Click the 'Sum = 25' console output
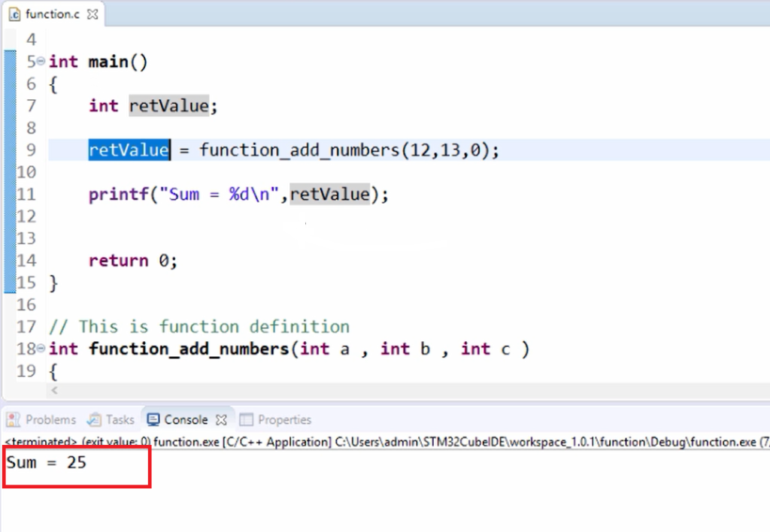 tap(47, 462)
